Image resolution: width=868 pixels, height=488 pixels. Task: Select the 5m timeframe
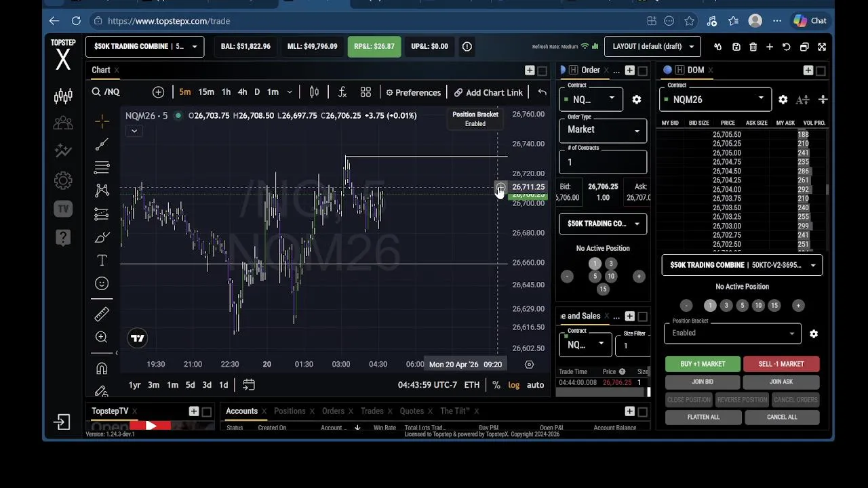(185, 92)
